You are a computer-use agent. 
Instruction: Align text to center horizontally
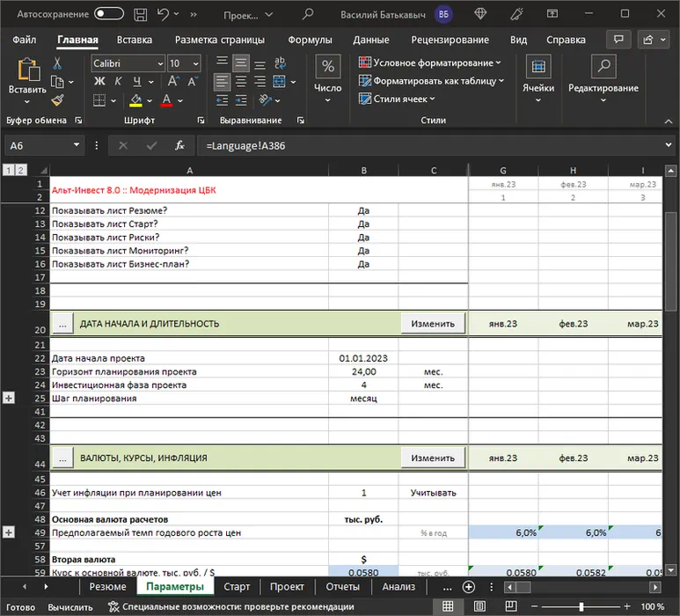pos(241,82)
